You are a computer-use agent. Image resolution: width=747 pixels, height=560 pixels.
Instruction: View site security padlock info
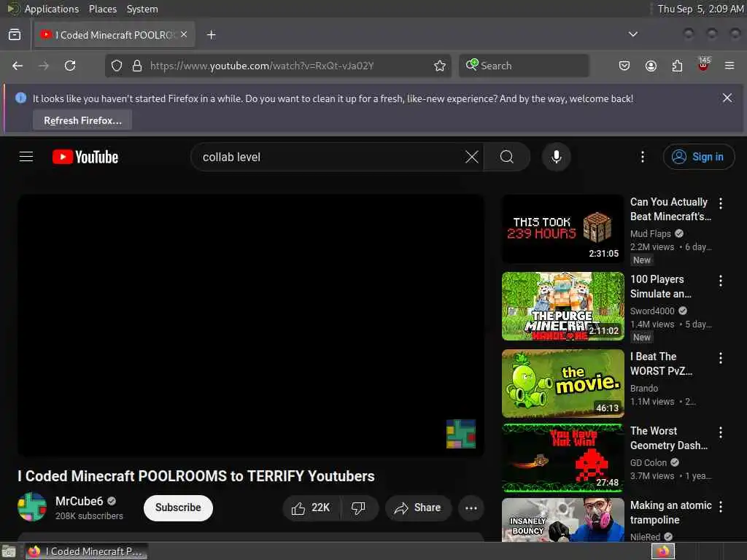(137, 66)
